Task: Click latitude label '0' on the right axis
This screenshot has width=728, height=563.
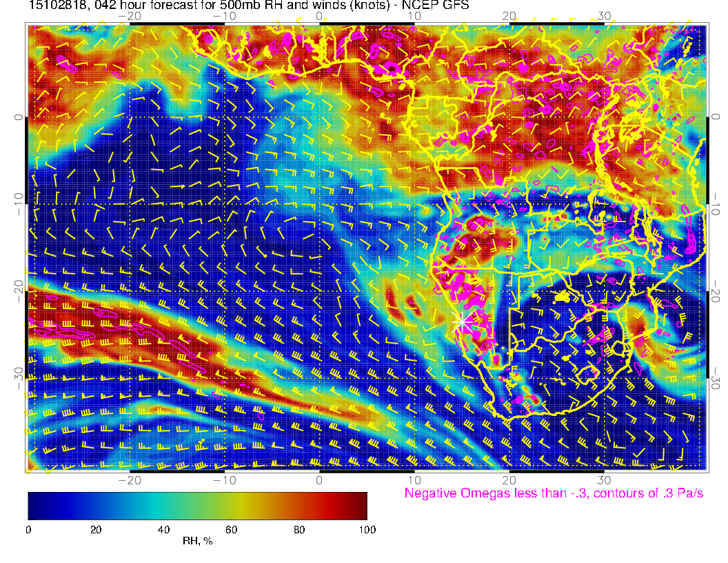Action: tap(716, 117)
